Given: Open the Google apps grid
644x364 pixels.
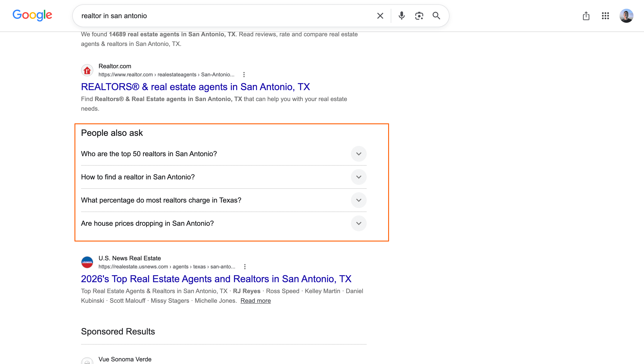Looking at the screenshot, I should click(x=605, y=16).
